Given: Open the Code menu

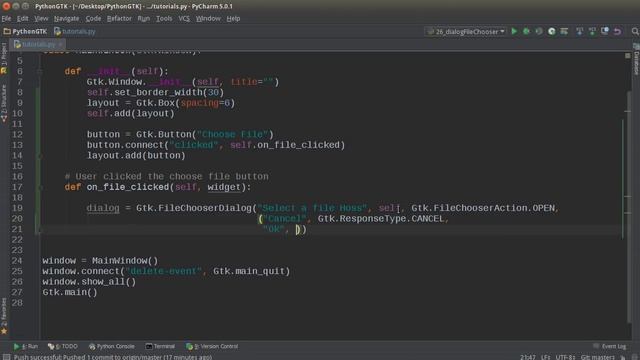Looking at the screenshot, I should pyautogui.click(x=93, y=18).
